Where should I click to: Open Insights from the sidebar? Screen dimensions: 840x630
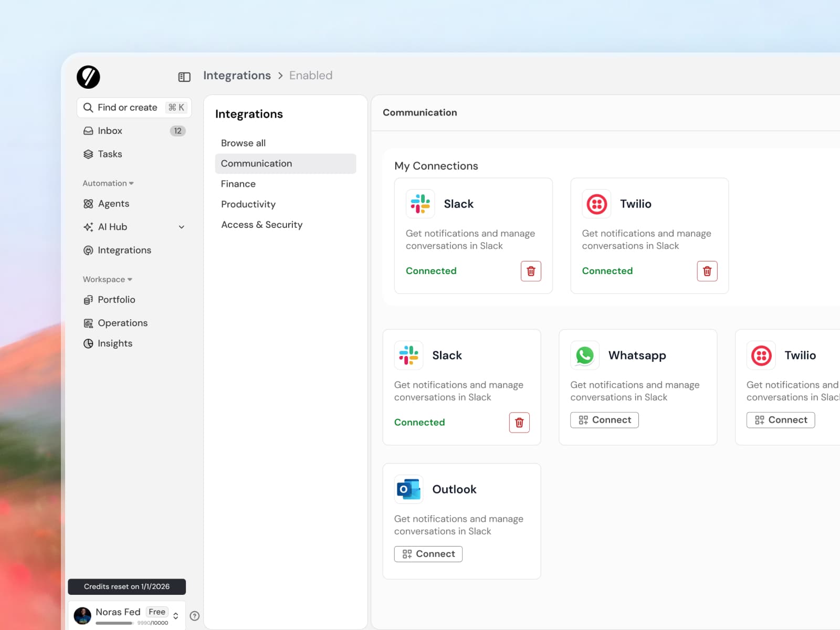click(x=114, y=343)
